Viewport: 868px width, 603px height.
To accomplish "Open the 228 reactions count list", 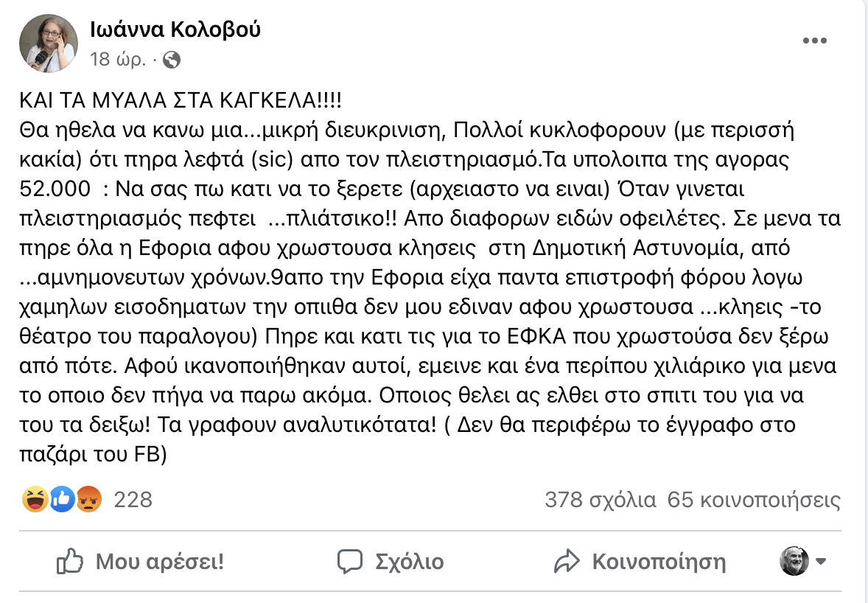I will click(133, 500).
